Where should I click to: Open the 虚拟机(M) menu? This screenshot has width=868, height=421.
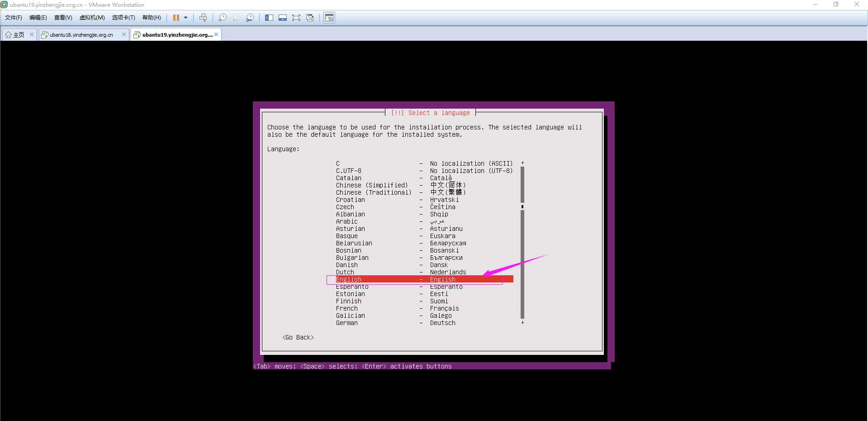pyautogui.click(x=92, y=18)
